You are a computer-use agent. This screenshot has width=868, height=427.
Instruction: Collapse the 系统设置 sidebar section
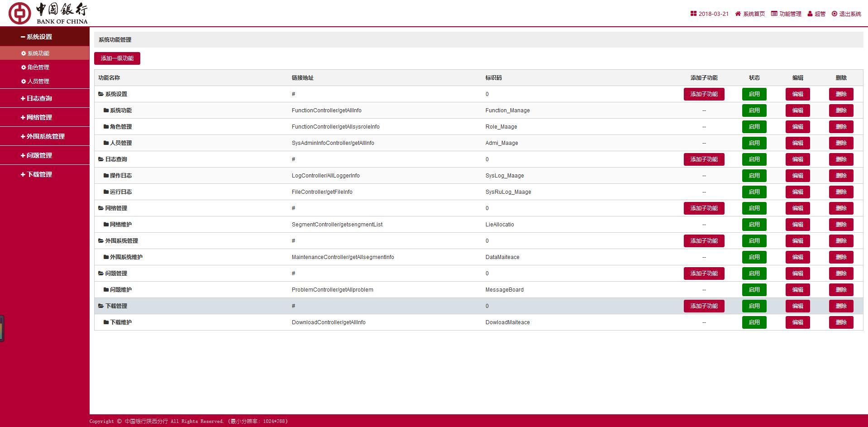pos(36,37)
